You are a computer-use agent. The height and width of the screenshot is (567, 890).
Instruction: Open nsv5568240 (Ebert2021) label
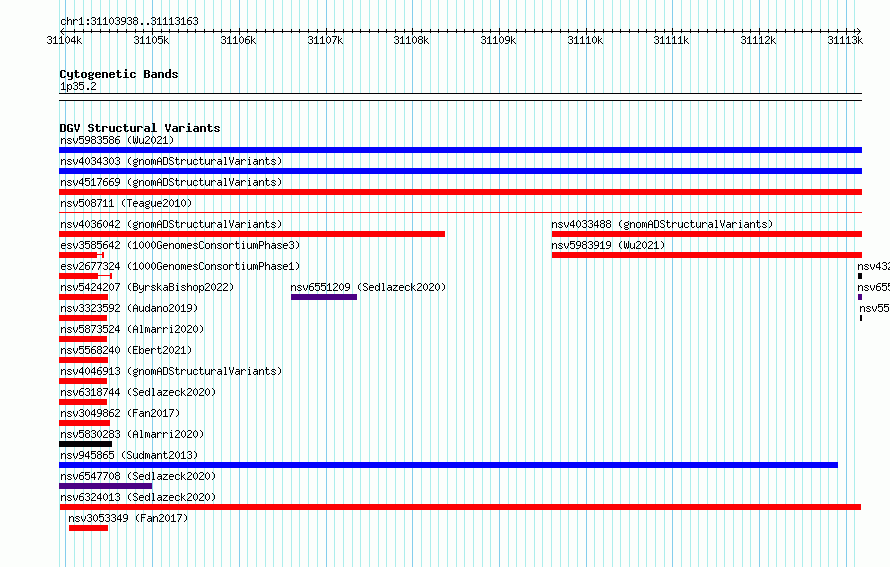click(126, 350)
